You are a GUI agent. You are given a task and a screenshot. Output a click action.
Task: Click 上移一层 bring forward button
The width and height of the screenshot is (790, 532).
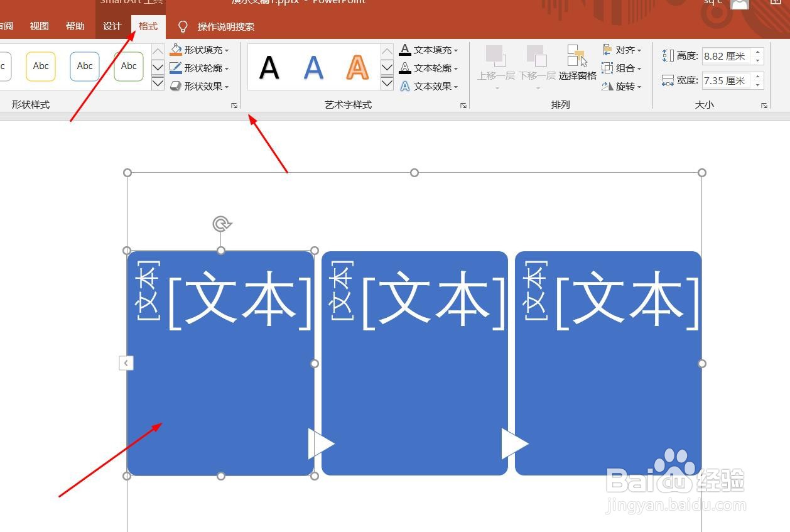coord(495,67)
